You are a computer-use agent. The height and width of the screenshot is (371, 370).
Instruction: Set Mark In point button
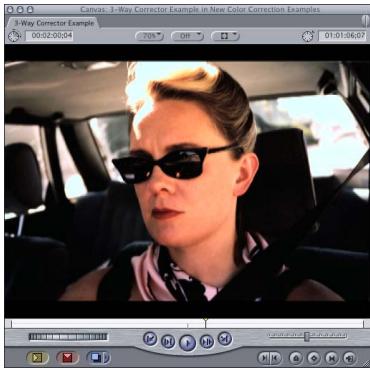click(x=264, y=358)
